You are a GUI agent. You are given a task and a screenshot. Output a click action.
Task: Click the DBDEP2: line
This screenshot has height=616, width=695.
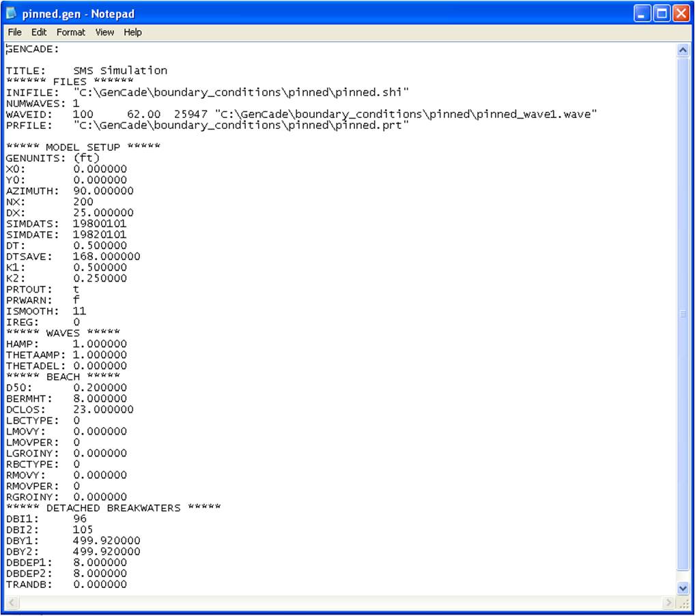66,574
